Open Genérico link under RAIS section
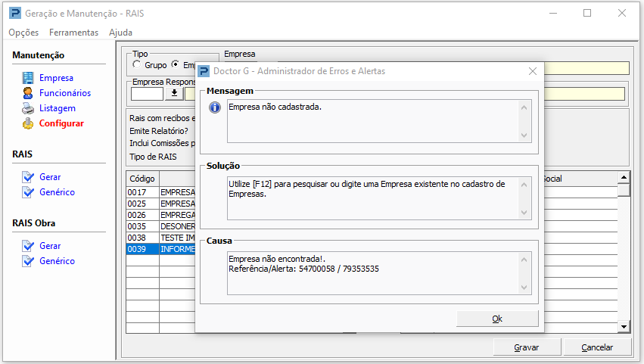Viewport: 644px width, 364px height. tap(57, 192)
